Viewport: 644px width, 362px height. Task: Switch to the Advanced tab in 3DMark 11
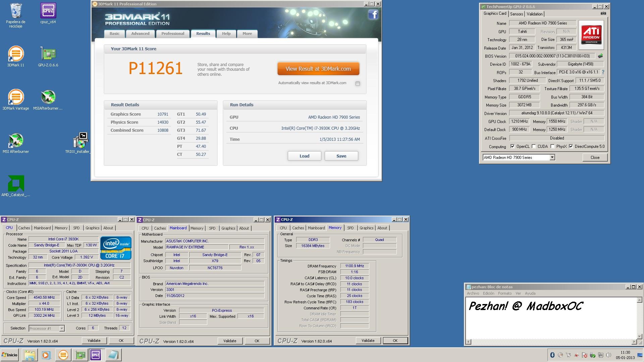pyautogui.click(x=140, y=34)
